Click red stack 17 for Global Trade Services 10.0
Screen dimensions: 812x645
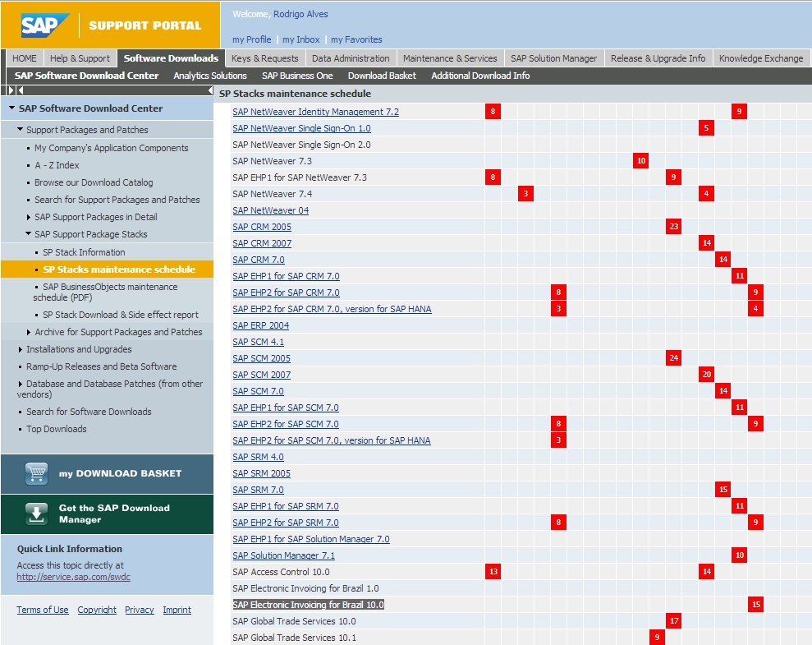[673, 620]
